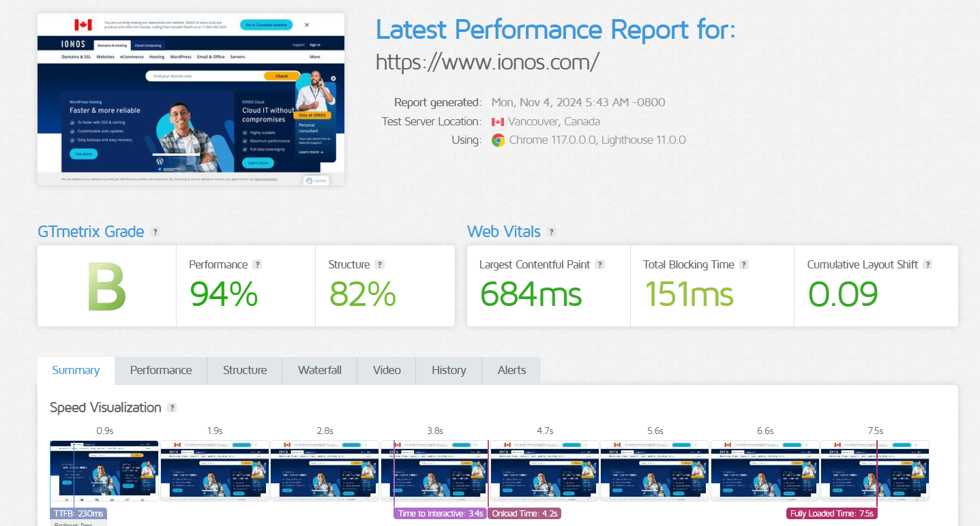980x526 pixels.
Task: Click help icon next to Web Vitals
Action: [x=552, y=232]
